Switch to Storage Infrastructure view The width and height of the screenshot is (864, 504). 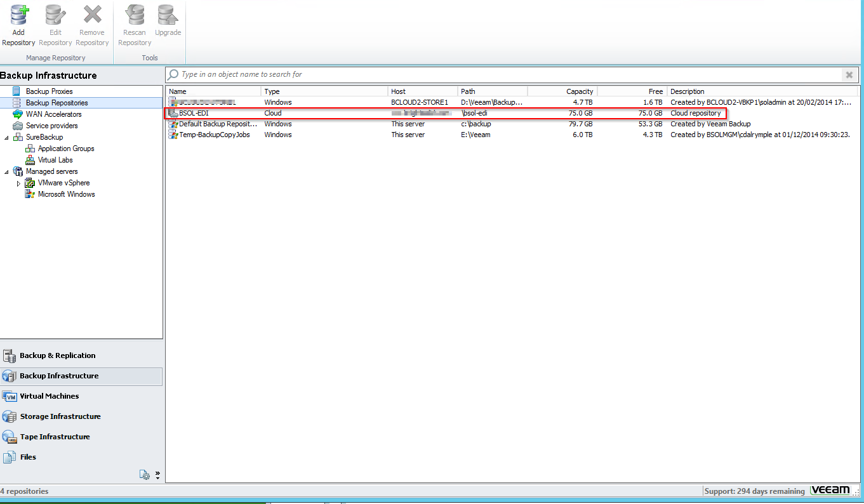pyautogui.click(x=81, y=416)
